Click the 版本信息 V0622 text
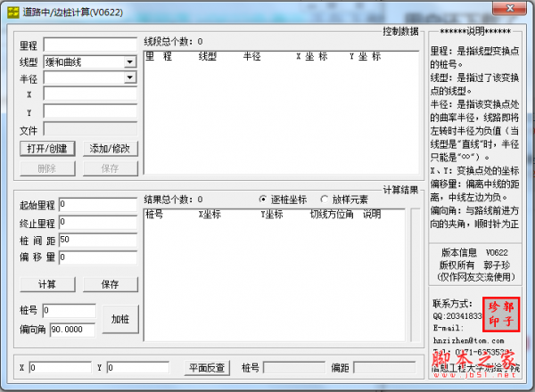 point(474,253)
